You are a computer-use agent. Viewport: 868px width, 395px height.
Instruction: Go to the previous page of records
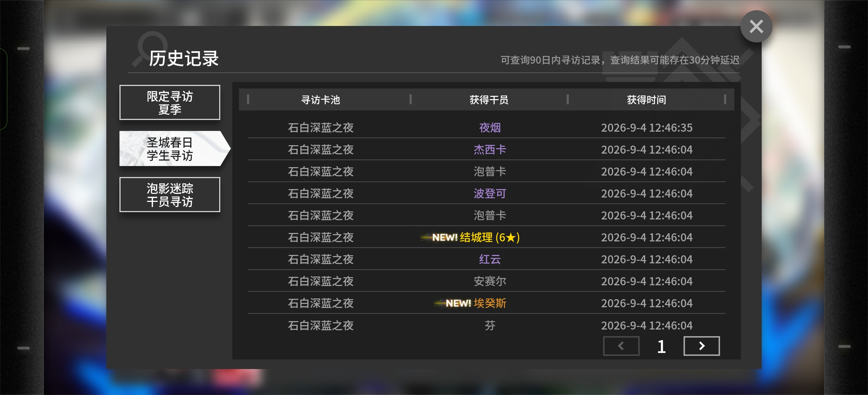pos(621,346)
